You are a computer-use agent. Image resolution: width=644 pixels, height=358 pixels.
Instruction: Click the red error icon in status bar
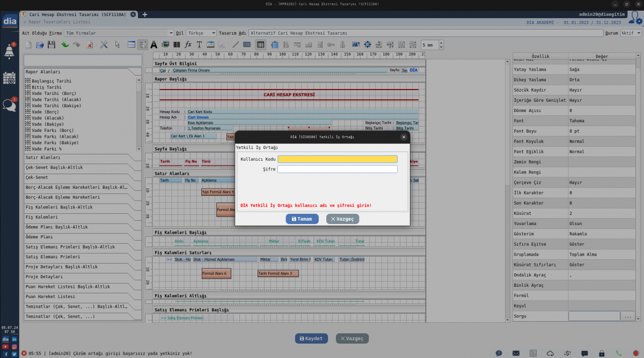[x=24, y=353]
